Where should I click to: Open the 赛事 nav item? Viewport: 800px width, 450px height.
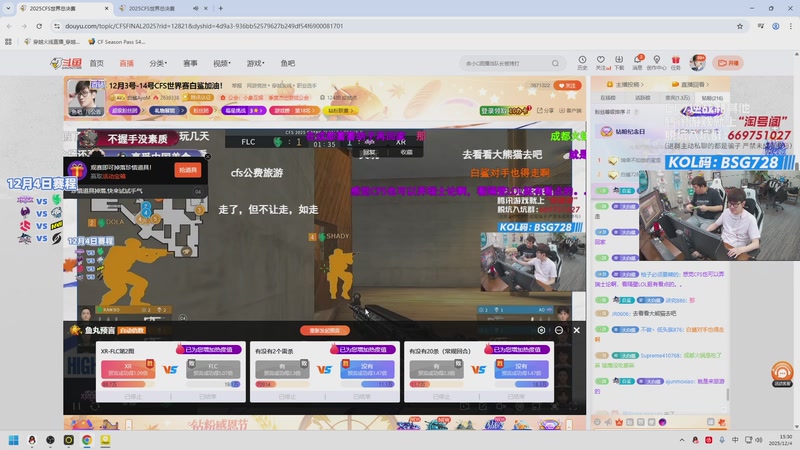(x=190, y=63)
